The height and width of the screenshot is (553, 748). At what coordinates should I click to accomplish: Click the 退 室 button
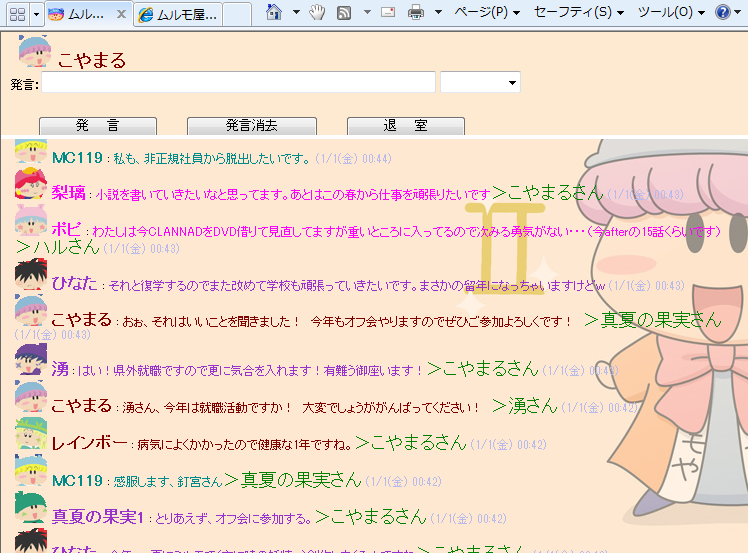(x=406, y=125)
